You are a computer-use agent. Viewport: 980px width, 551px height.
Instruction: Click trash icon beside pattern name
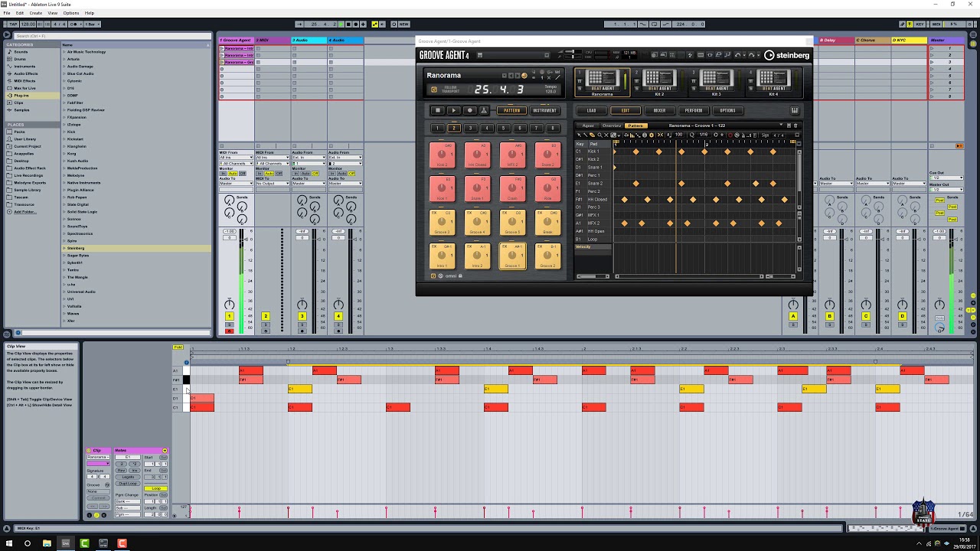pyautogui.click(x=795, y=126)
